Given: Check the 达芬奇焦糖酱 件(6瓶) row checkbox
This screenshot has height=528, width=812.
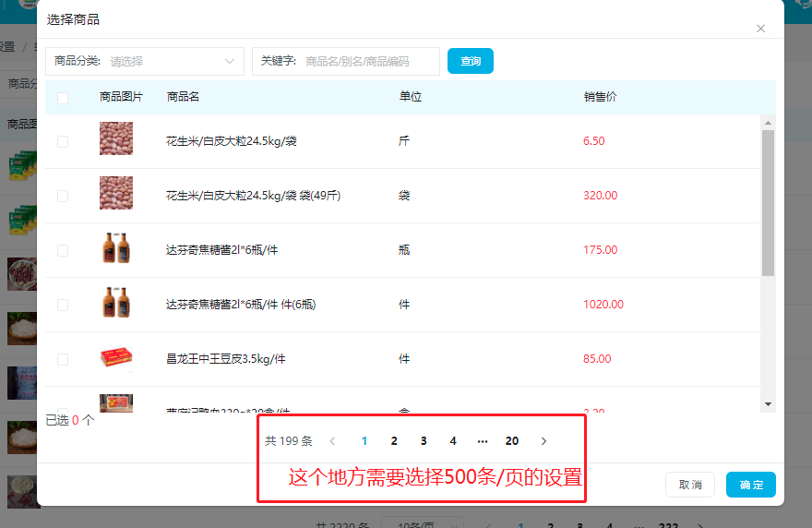Looking at the screenshot, I should (63, 305).
